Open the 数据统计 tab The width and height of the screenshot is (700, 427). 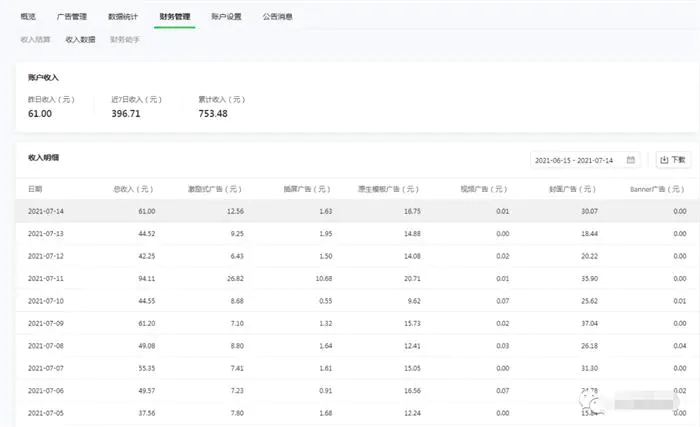(124, 17)
